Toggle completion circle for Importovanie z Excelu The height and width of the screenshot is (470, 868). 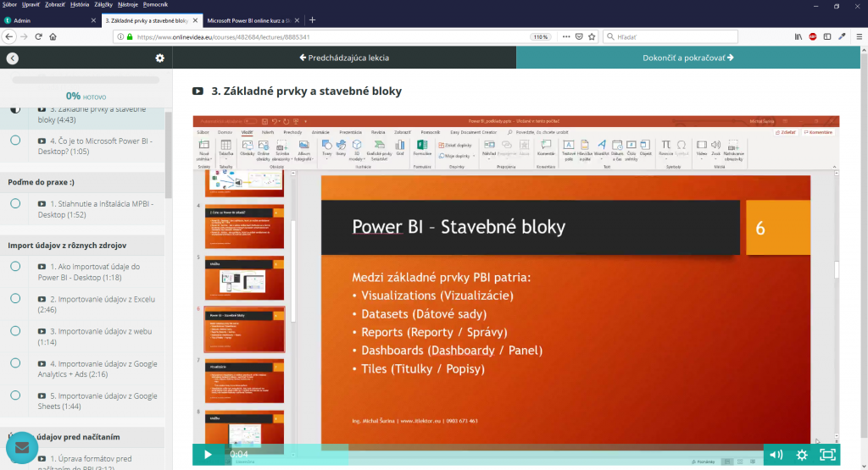15,299
